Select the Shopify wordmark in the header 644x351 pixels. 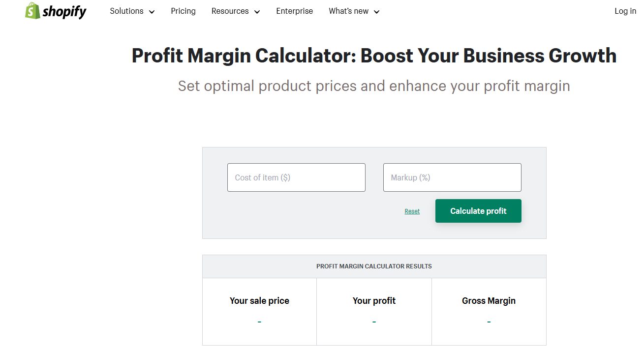[65, 11]
